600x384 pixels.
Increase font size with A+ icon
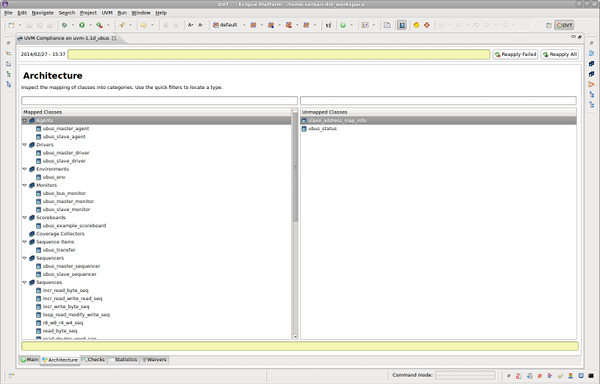point(191,25)
